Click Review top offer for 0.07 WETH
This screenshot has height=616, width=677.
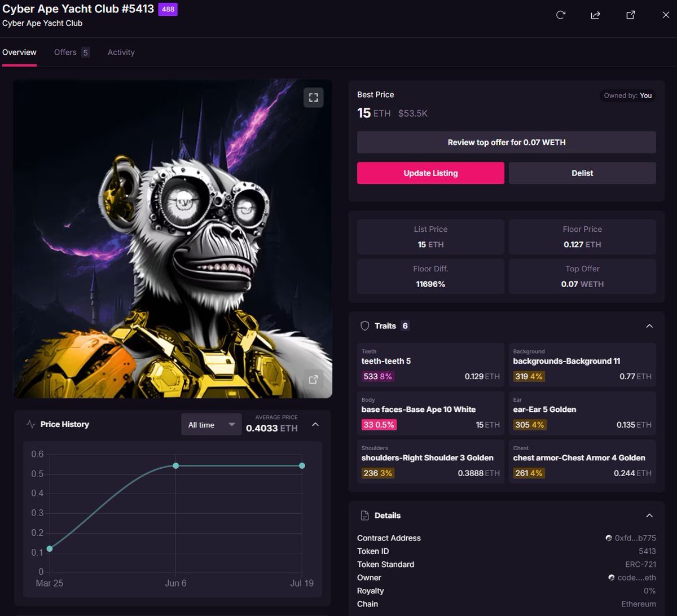(507, 142)
